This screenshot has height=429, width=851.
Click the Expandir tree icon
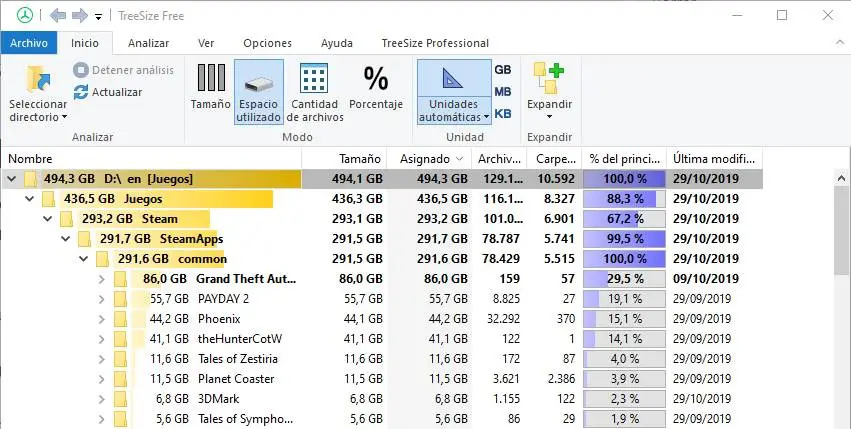point(549,78)
